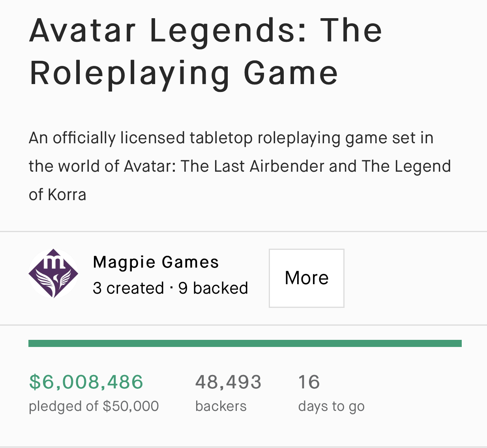Click the dot separator between created and backed
Viewport: 487px width, 448px height.
171,288
